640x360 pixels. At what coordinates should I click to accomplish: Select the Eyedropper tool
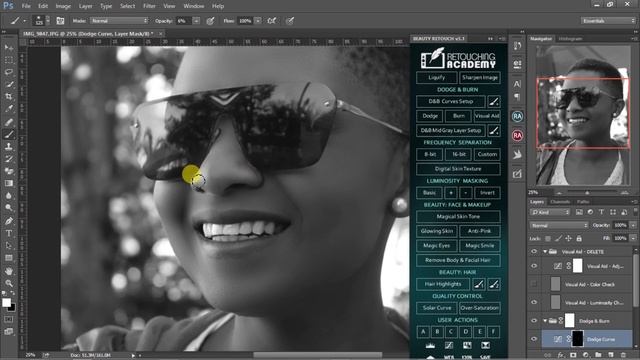coord(9,109)
